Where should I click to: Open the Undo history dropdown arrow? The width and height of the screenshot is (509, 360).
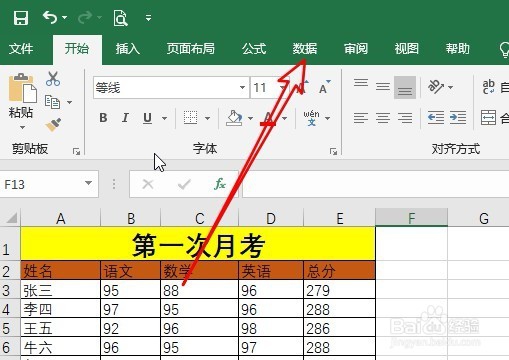pyautogui.click(x=64, y=18)
